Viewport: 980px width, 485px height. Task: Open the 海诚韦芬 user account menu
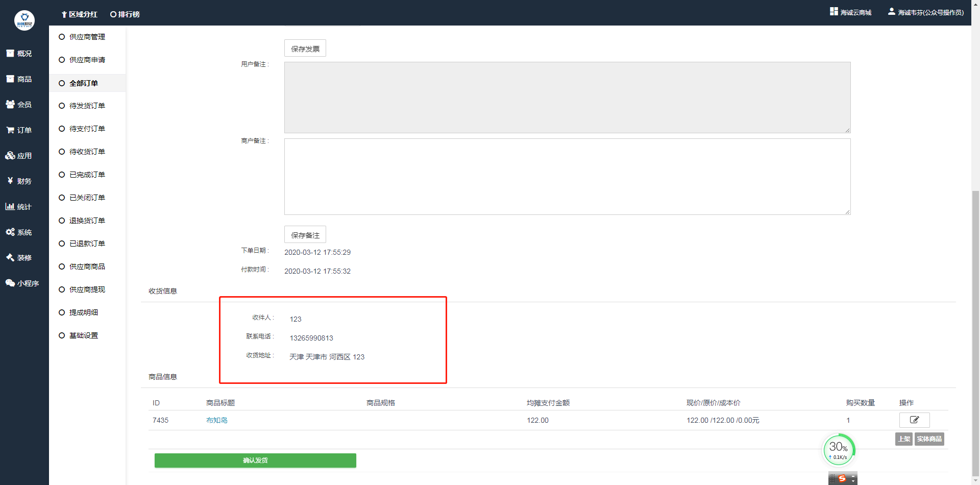tap(926, 12)
